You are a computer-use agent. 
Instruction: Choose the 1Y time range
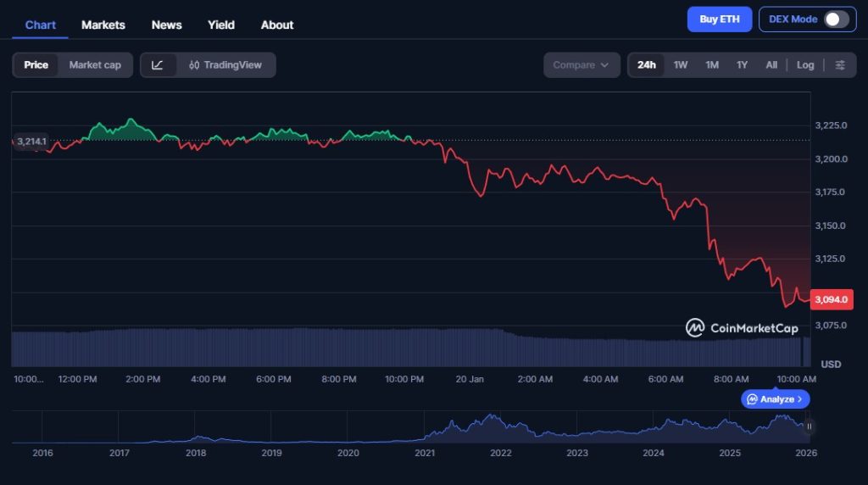[742, 65]
